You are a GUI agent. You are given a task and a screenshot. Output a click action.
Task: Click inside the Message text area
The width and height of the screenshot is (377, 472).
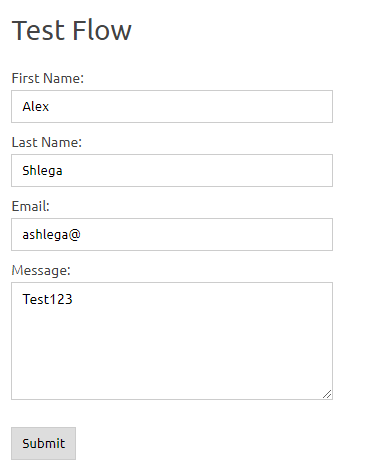(x=172, y=341)
